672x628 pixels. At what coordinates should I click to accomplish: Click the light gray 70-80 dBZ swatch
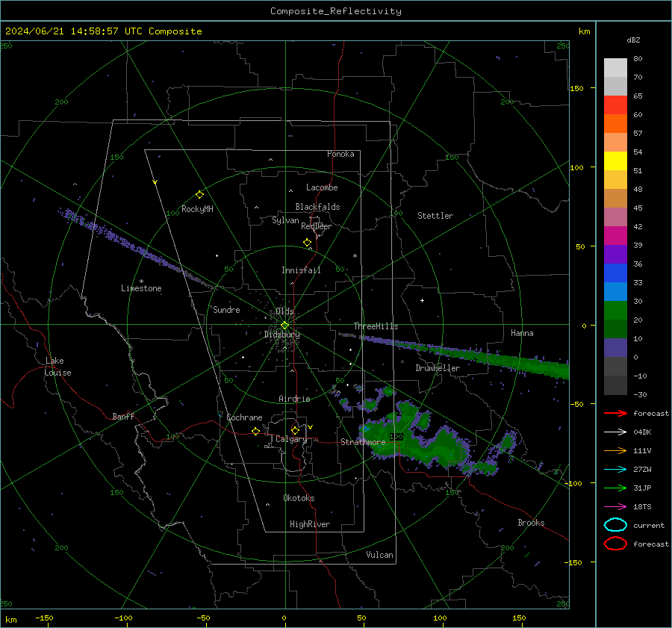click(615, 68)
